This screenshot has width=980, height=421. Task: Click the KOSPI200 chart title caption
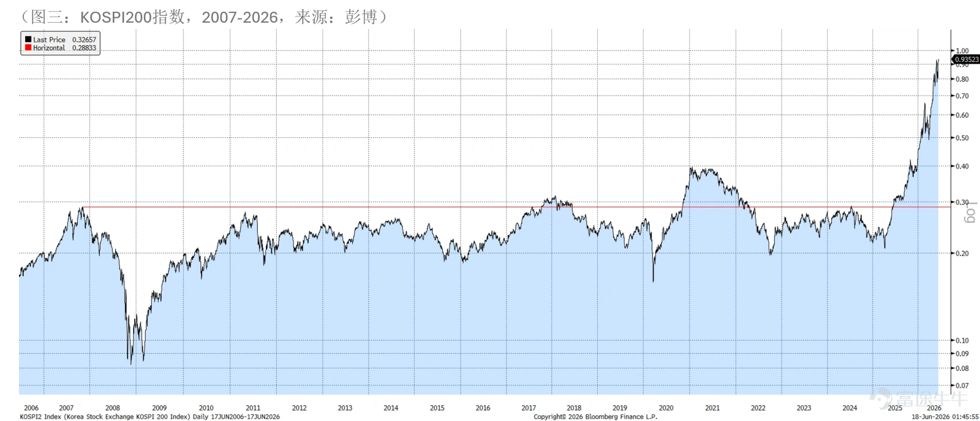click(x=203, y=17)
